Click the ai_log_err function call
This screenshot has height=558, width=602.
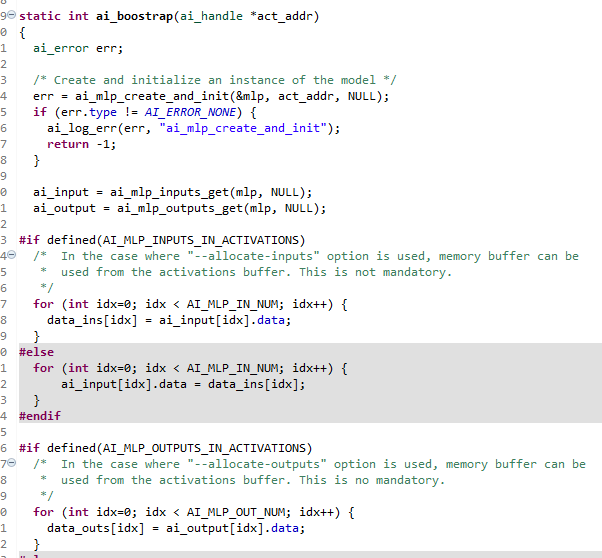point(82,128)
